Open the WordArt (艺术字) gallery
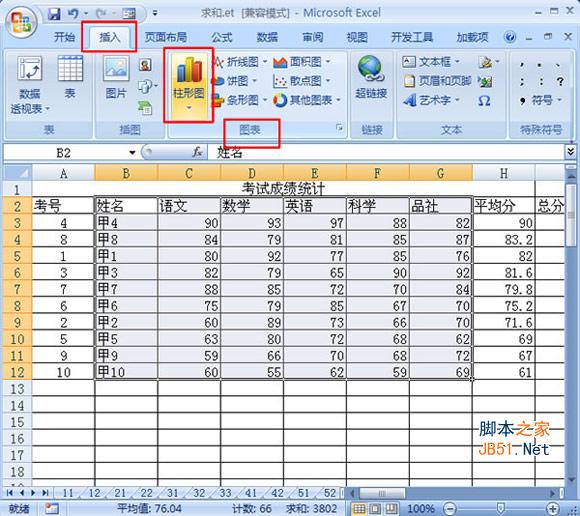Screen dimensions: 580x516 tap(431, 100)
